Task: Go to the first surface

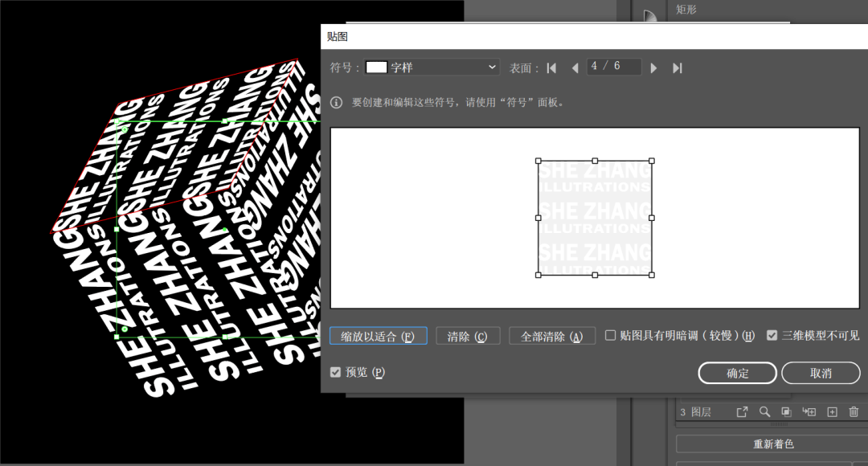Action: click(551, 68)
